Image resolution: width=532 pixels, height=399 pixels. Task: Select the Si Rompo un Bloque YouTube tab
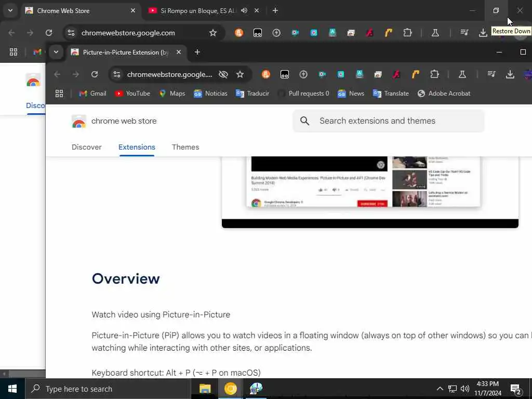coord(197,11)
